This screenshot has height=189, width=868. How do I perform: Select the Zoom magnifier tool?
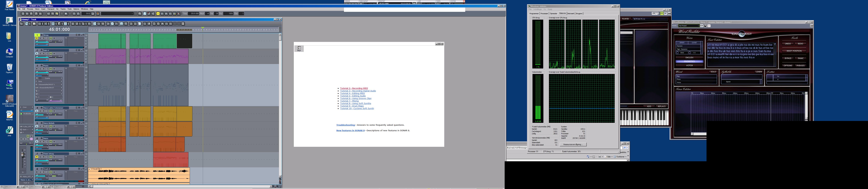tap(83, 23)
